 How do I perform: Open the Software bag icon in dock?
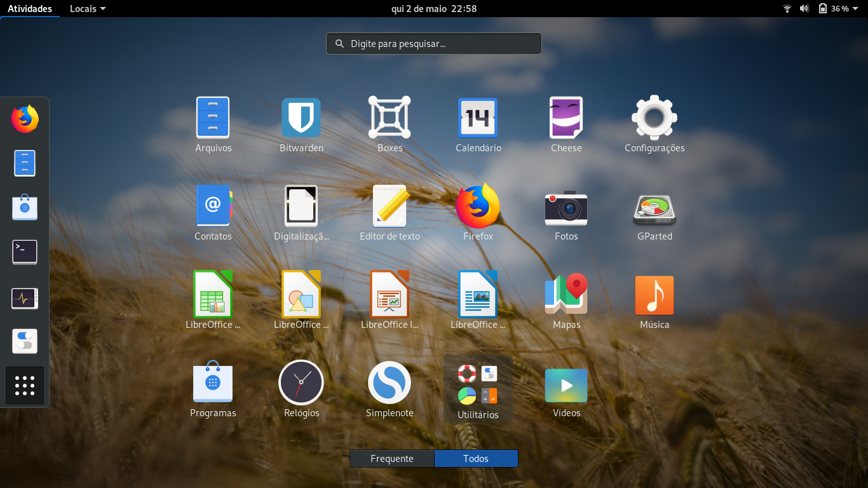coord(25,208)
